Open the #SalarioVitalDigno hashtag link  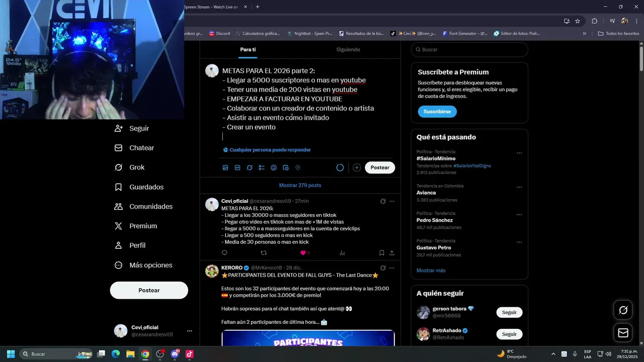472,165
